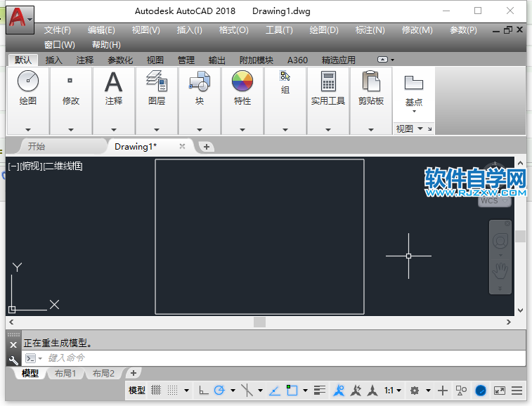Click the [-] viewport controls label
The height and width of the screenshot is (406, 532).
[x=13, y=166]
